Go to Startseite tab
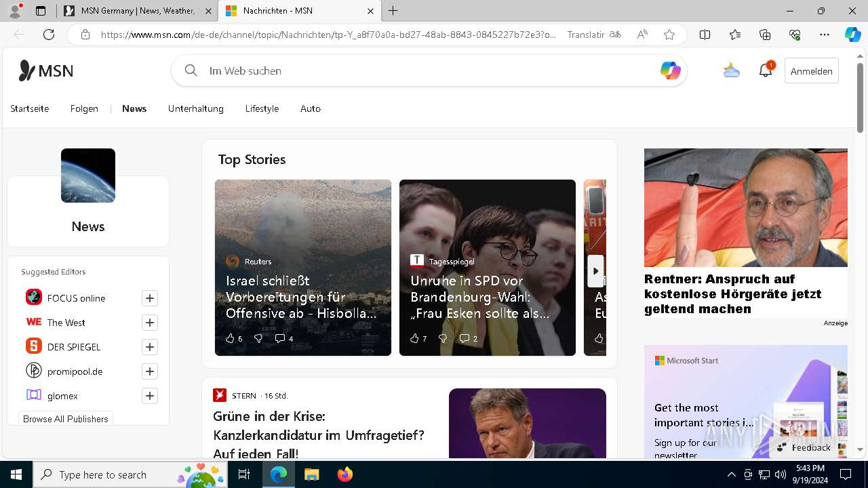This screenshot has width=868, height=488. pyautogui.click(x=30, y=108)
